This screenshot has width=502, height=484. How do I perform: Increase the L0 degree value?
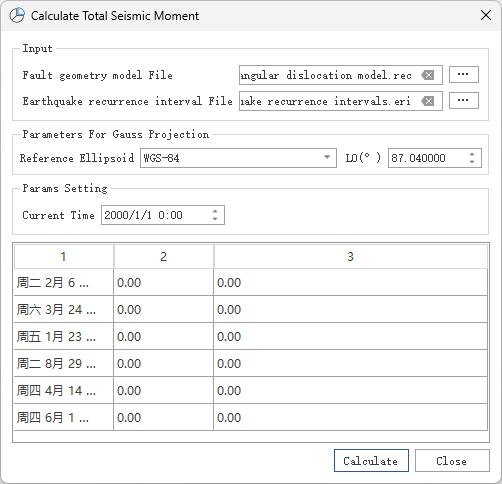(x=472, y=154)
